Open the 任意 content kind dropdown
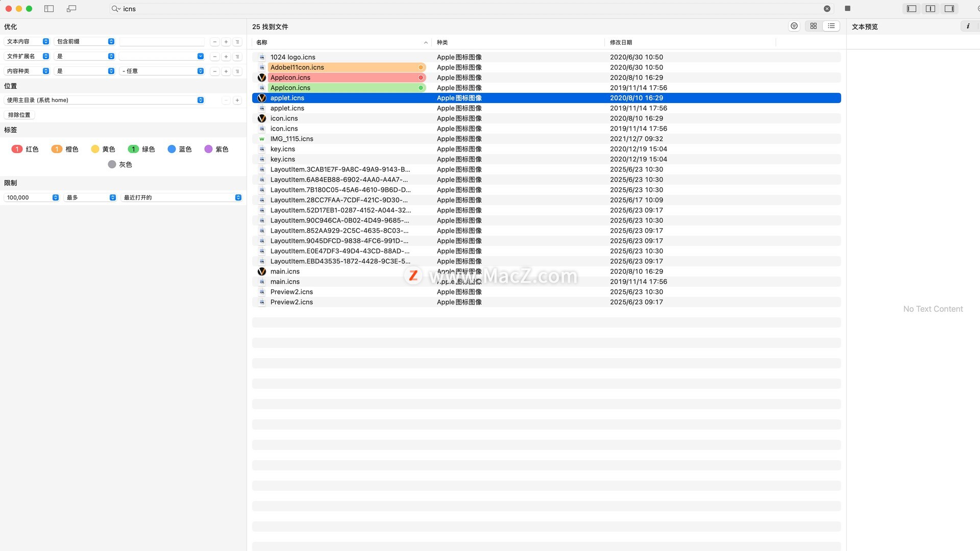The image size is (980, 551). (162, 71)
